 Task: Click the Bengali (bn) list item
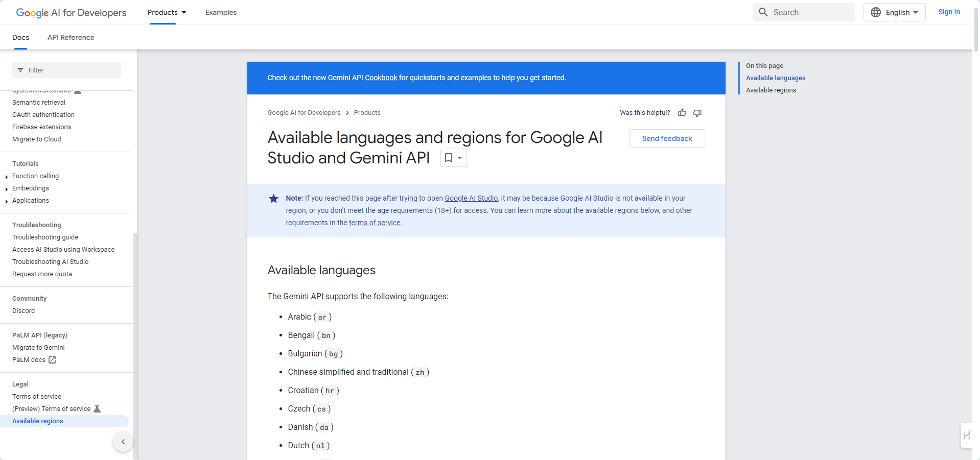(x=312, y=335)
